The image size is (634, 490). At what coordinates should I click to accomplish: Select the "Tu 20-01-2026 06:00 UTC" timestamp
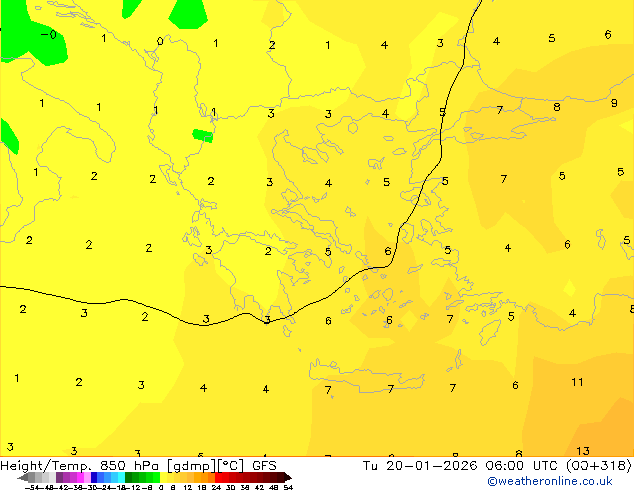pyautogui.click(x=461, y=466)
